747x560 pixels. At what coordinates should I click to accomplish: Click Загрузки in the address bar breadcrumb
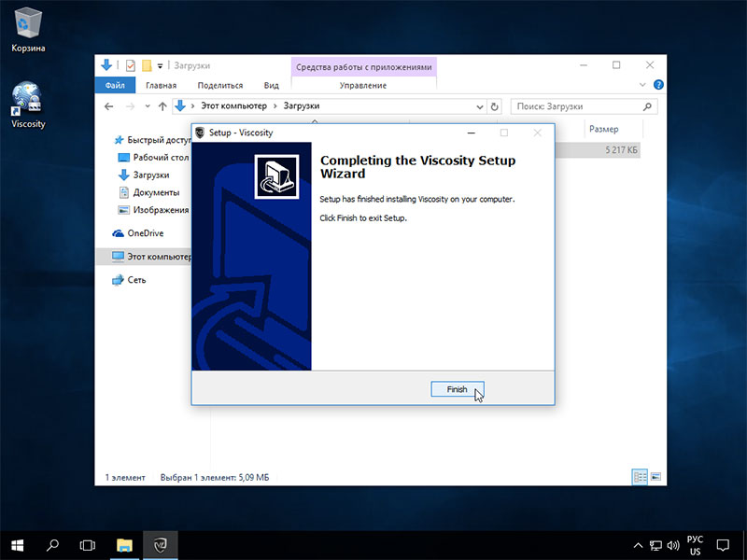[301, 105]
